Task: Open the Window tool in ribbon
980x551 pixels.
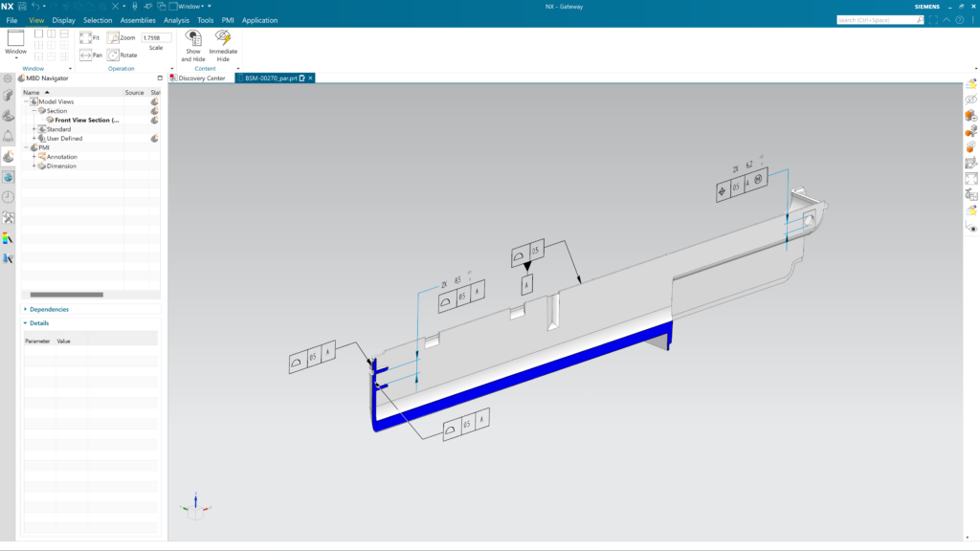Action: 13,43
